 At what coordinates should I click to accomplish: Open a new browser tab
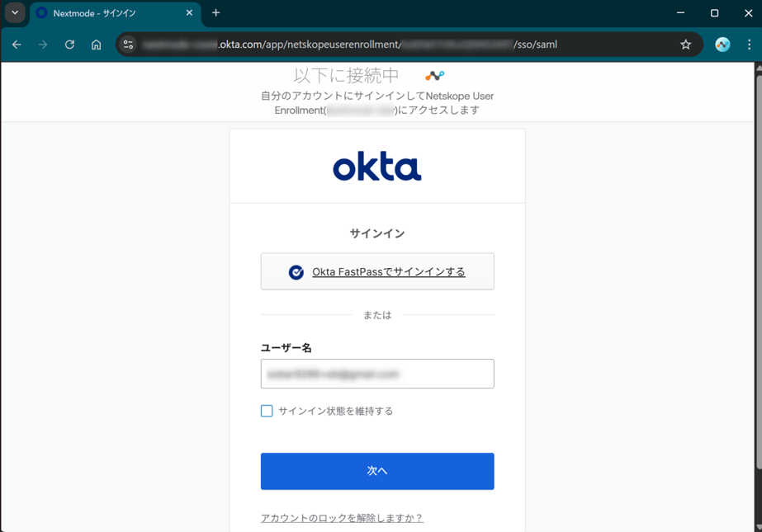[215, 13]
